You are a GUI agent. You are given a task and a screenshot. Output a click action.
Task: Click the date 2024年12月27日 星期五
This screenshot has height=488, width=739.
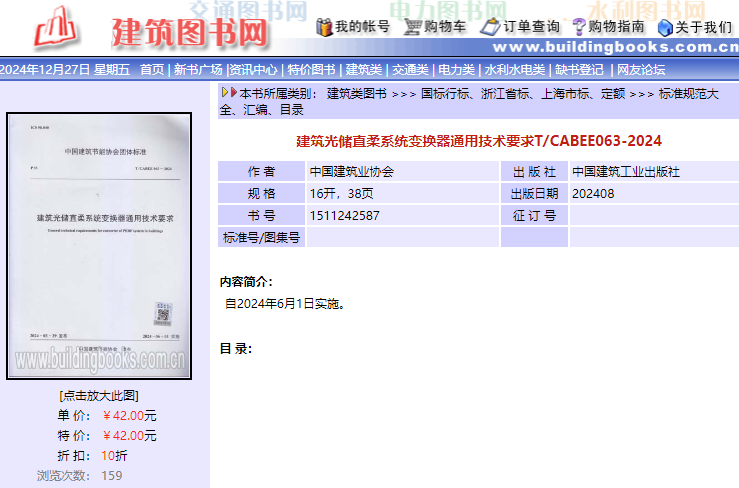65,70
